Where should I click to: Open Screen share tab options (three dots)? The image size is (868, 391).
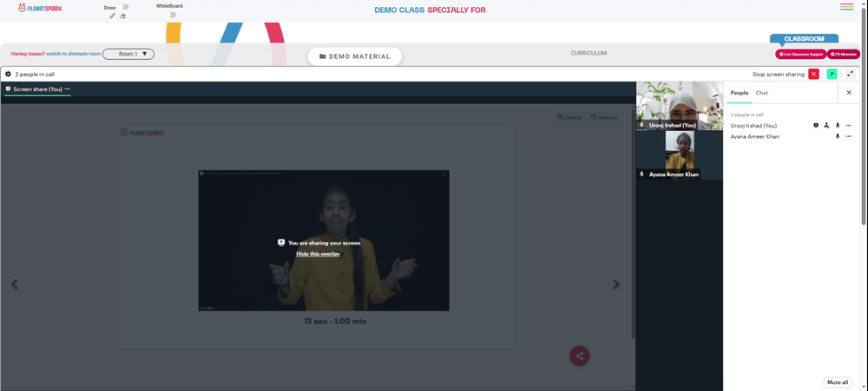68,88
